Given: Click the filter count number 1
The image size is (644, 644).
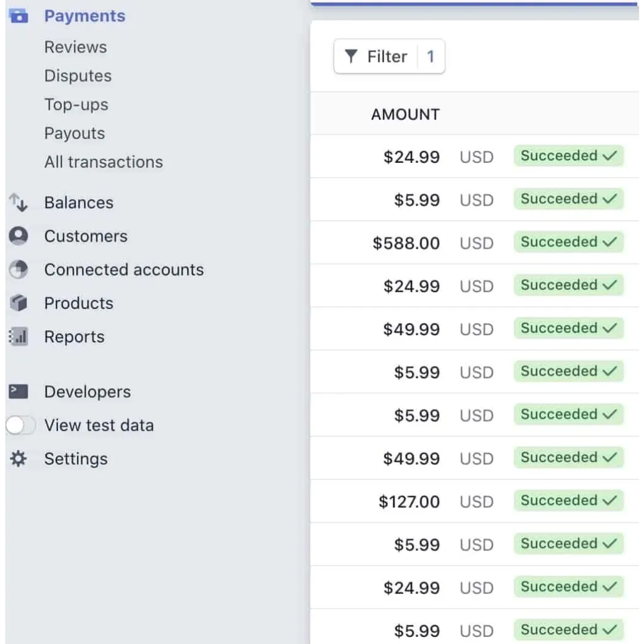Looking at the screenshot, I should (431, 56).
